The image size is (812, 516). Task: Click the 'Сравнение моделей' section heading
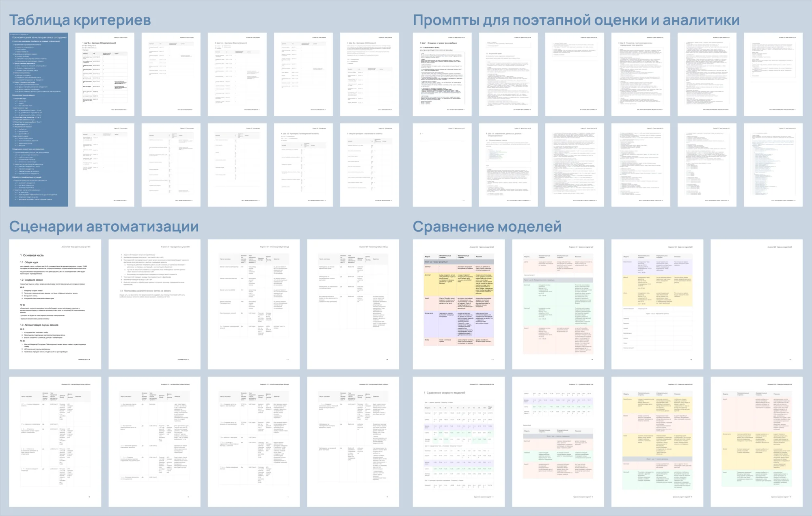487,227
